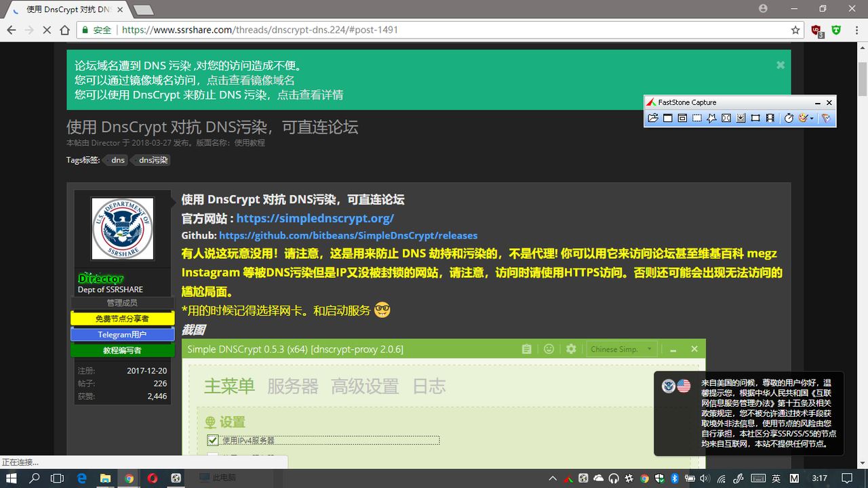This screenshot has height=488, width=868.
Task: Switch input language 英 indicator
Action: [776, 479]
